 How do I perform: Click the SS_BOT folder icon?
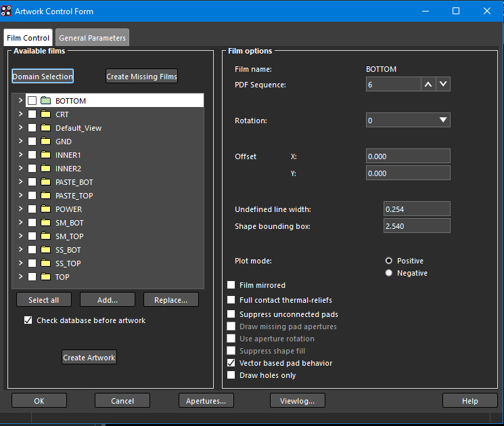[45, 250]
